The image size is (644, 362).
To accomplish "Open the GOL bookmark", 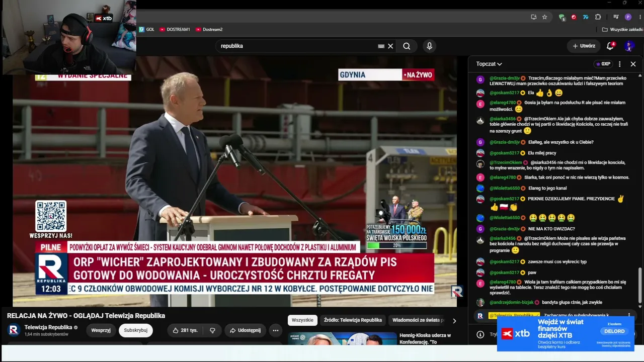I will pyautogui.click(x=147, y=30).
